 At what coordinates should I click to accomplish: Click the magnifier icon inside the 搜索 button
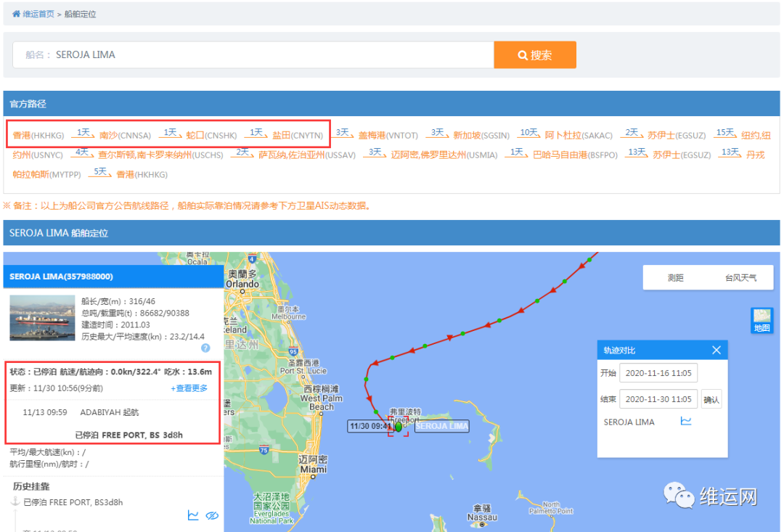521,54
